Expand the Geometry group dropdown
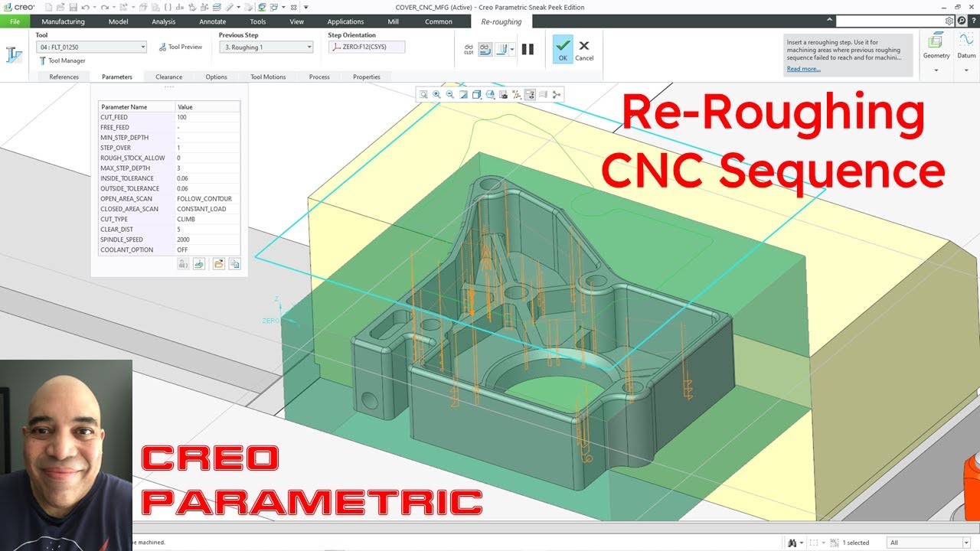This screenshot has height=551, width=980. point(936,70)
